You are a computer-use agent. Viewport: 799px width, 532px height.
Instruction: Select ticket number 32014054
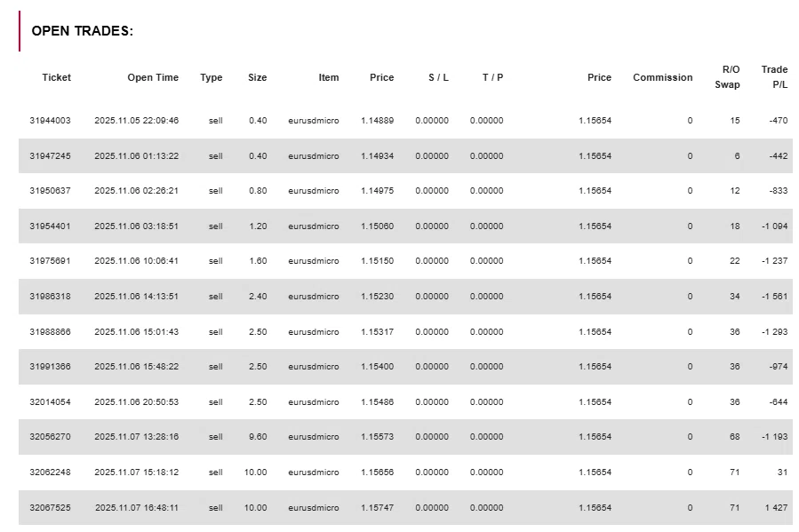pos(50,402)
